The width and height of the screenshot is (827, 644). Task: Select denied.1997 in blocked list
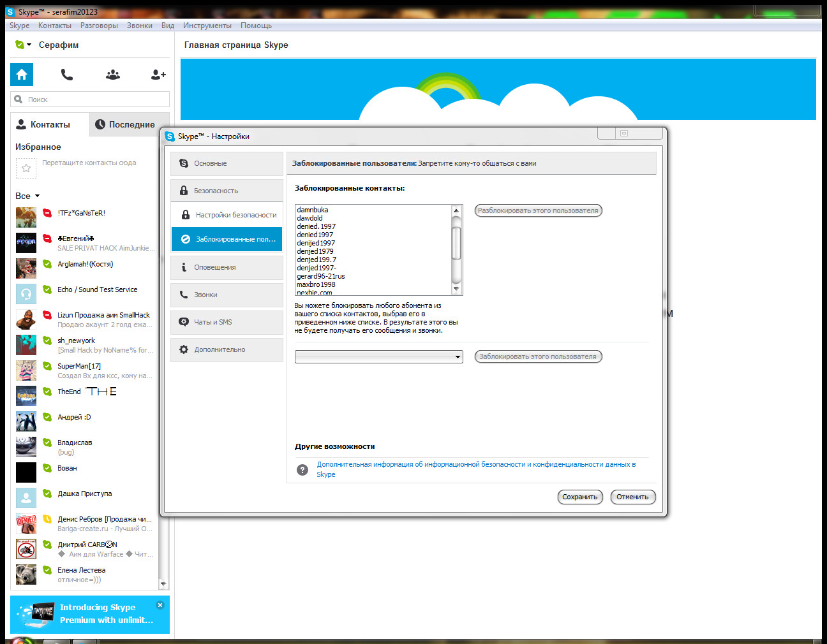316,226
